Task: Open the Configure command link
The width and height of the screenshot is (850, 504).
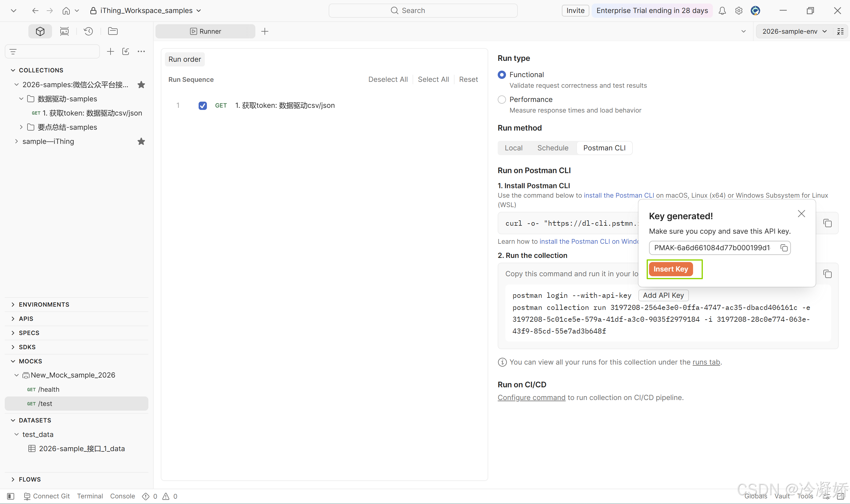Action: click(532, 398)
